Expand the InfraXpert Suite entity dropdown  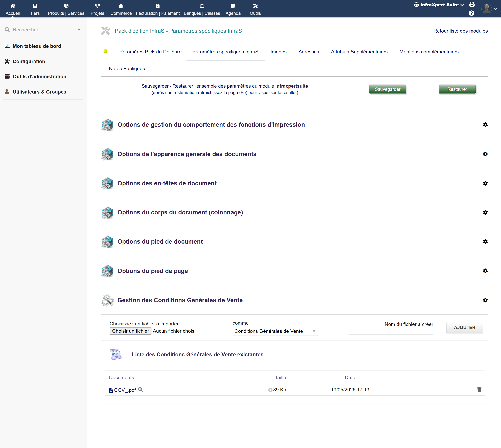439,5
